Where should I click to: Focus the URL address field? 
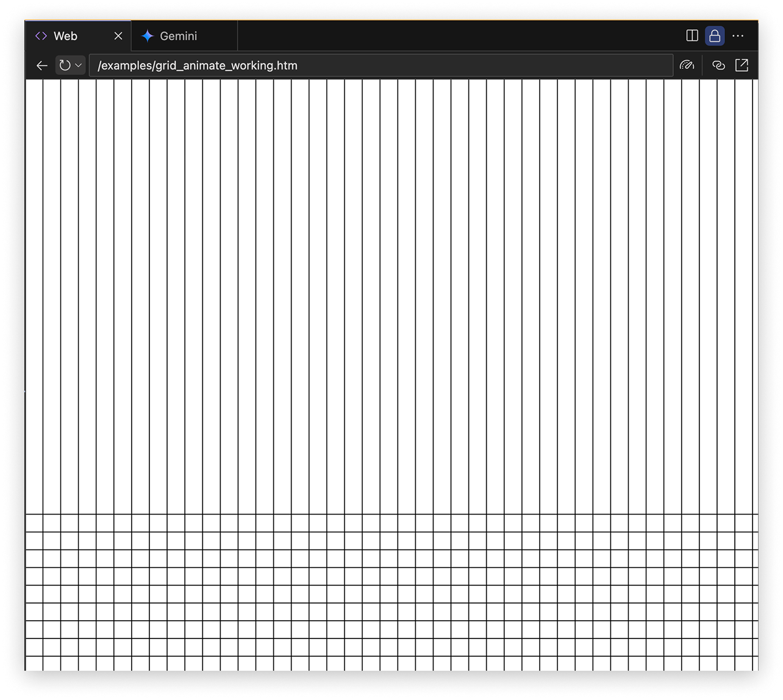tap(381, 65)
